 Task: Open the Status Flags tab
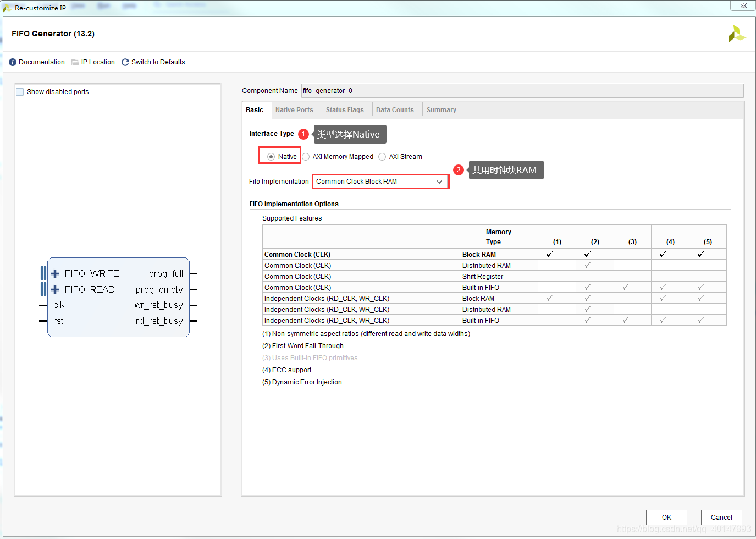(x=345, y=110)
